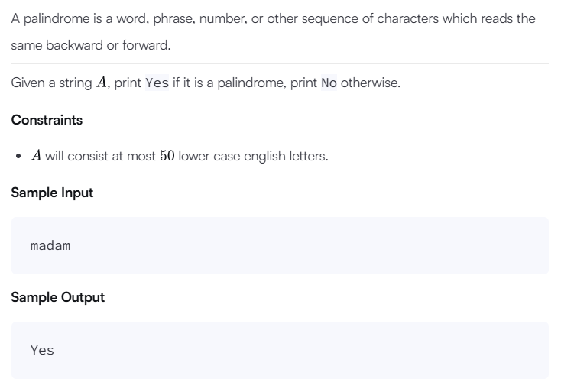Click the Constraints heading

(x=47, y=120)
